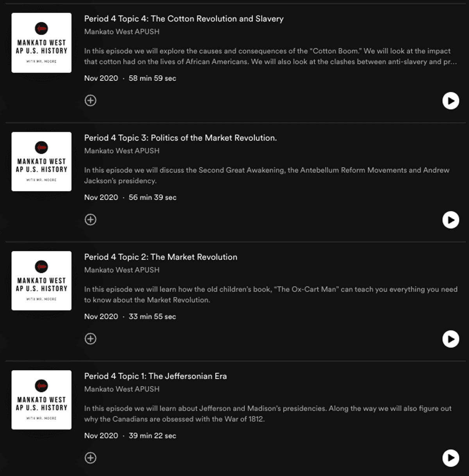Play The Jeffersonian Era episode
The height and width of the screenshot is (476, 469).
tap(451, 458)
